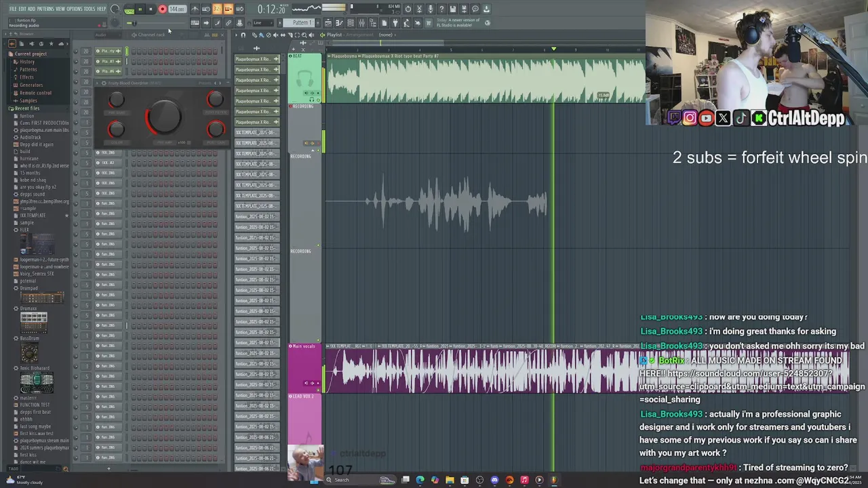Open the VIEW menu
868x488 pixels.
(x=60, y=9)
